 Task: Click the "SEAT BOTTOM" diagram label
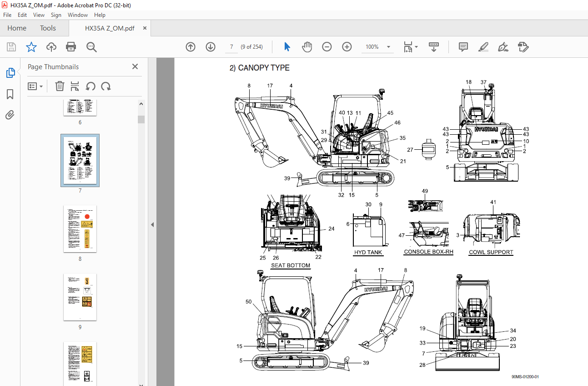pos(291,265)
